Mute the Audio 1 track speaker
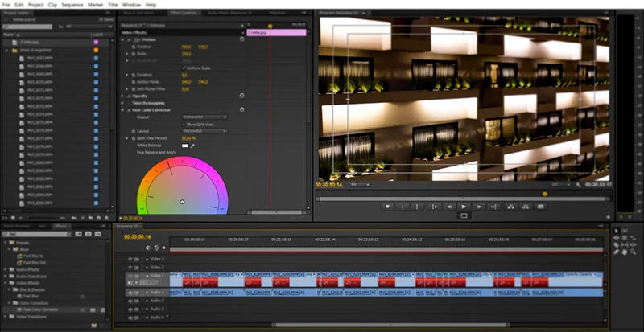The width and height of the screenshot is (644, 332). coord(130,293)
